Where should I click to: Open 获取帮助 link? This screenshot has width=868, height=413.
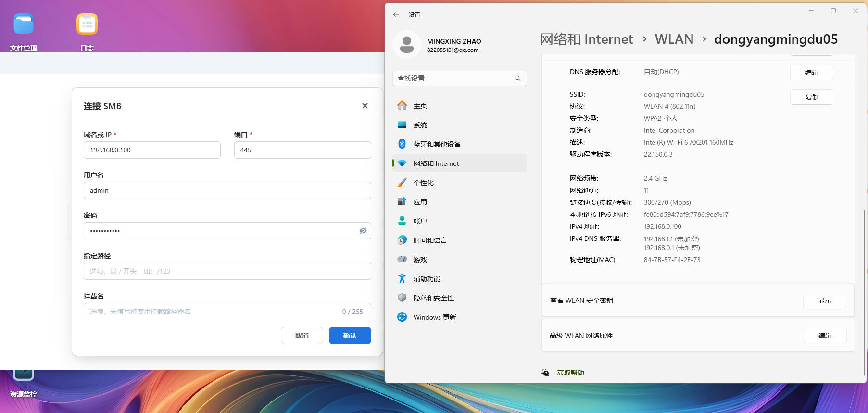(570, 373)
